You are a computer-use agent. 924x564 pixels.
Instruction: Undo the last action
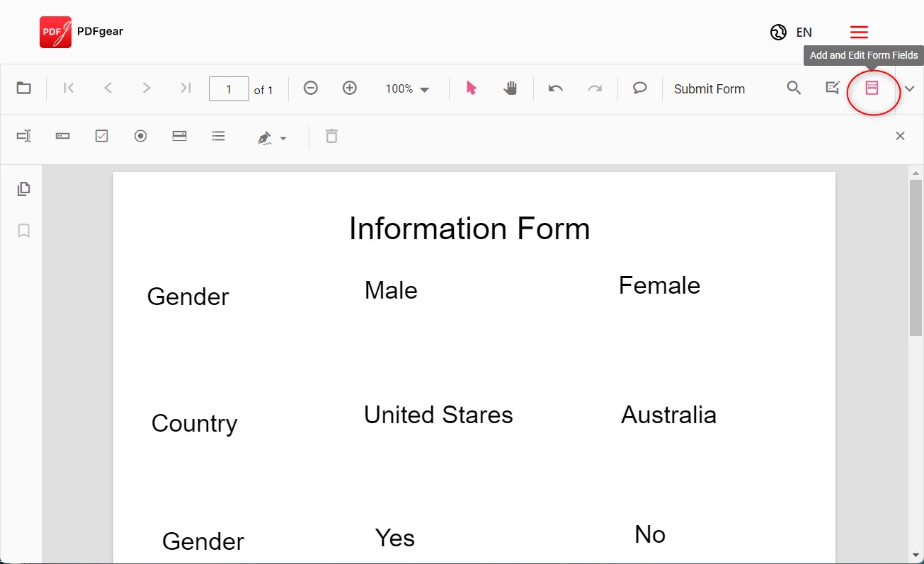[x=556, y=88]
